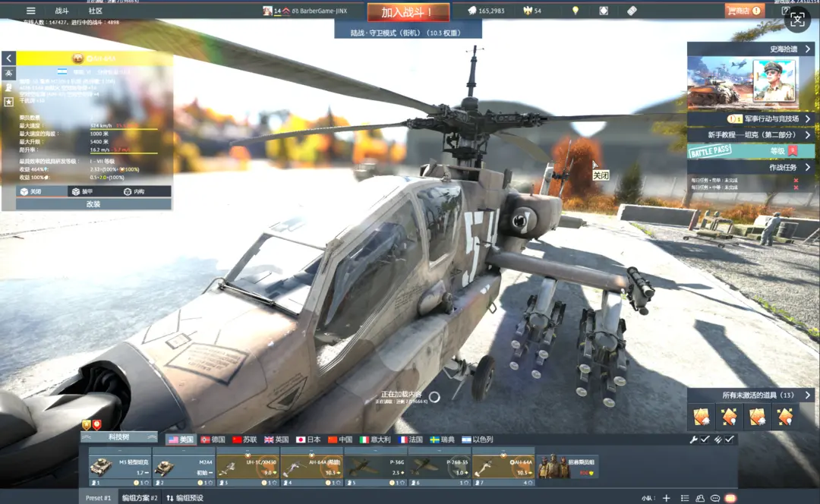
Task: Open the player profile BarberGame-JINX
Action: click(306, 11)
